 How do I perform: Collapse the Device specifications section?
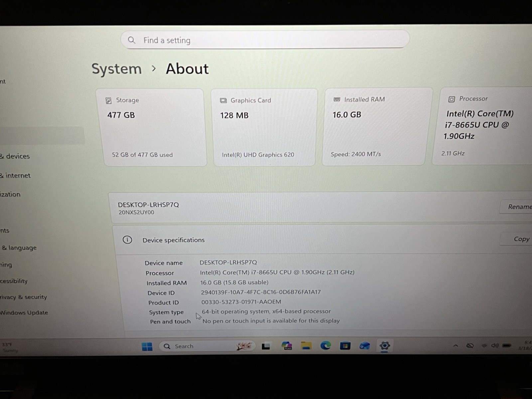pyautogui.click(x=323, y=240)
